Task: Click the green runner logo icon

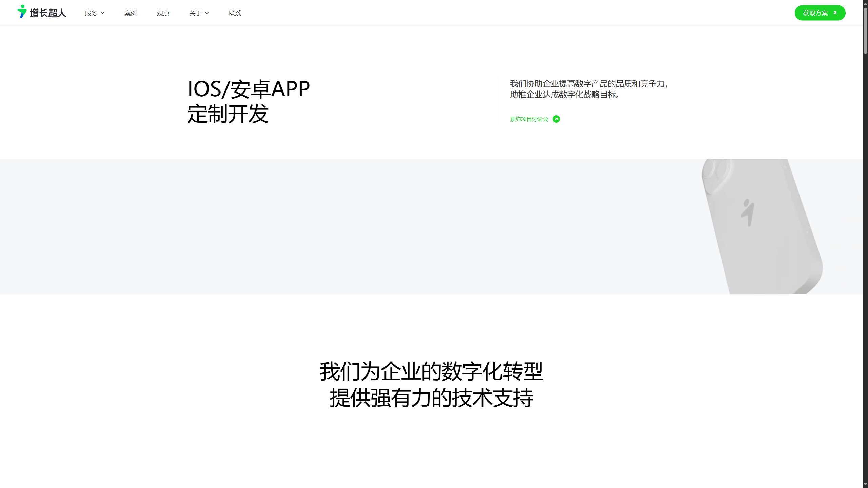Action: [22, 12]
